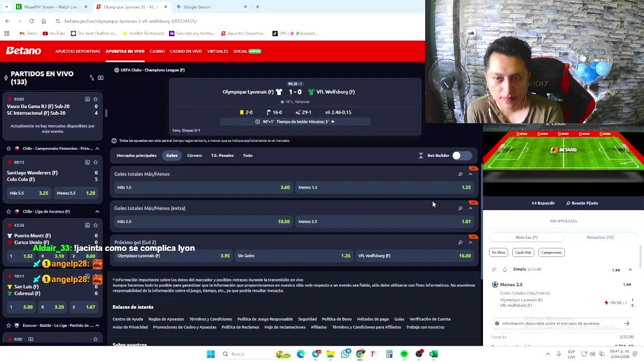Image resolution: width=644 pixels, height=362 pixels.
Task: Open Virtuales menu item
Action: [218, 51]
